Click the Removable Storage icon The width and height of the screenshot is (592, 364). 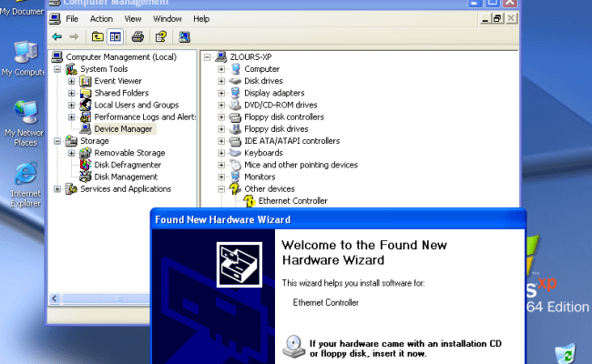point(86,153)
